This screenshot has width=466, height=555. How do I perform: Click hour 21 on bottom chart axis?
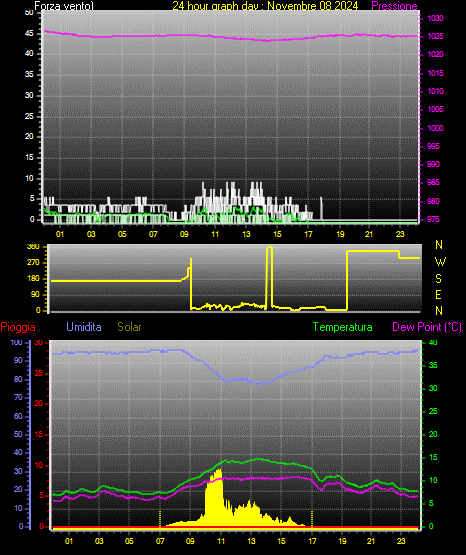(x=371, y=541)
